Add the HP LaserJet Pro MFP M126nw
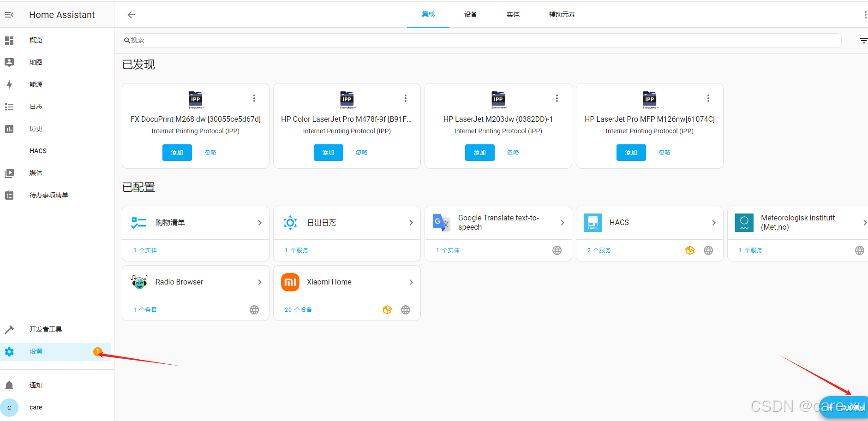 631,153
